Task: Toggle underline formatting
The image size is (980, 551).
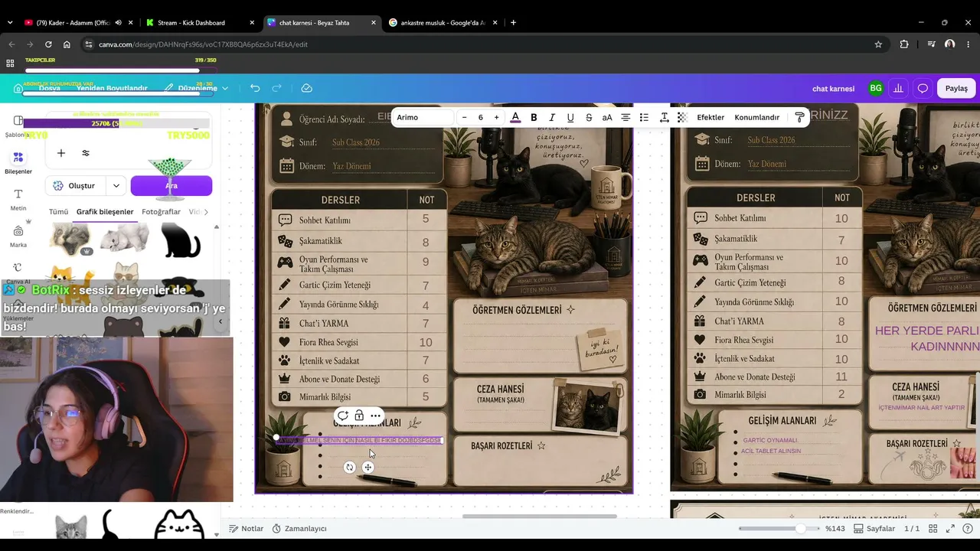Action: [570, 117]
